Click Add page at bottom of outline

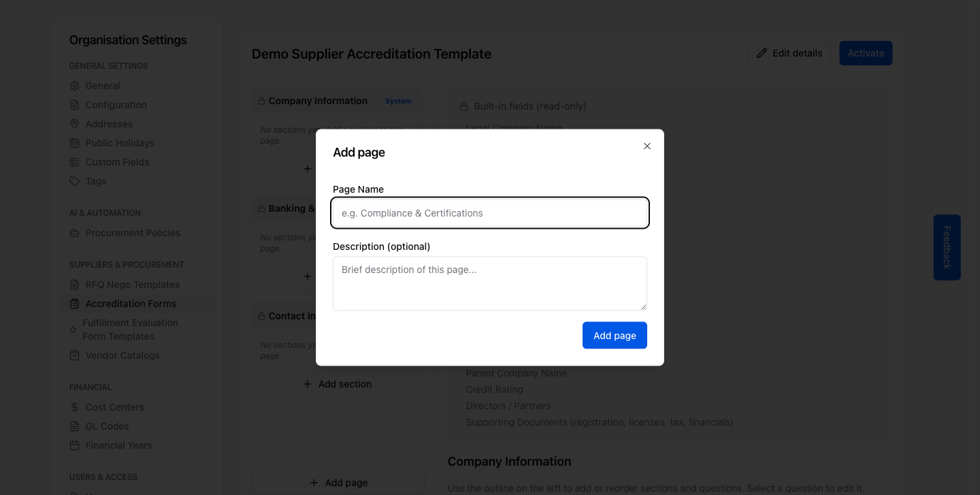click(x=338, y=483)
